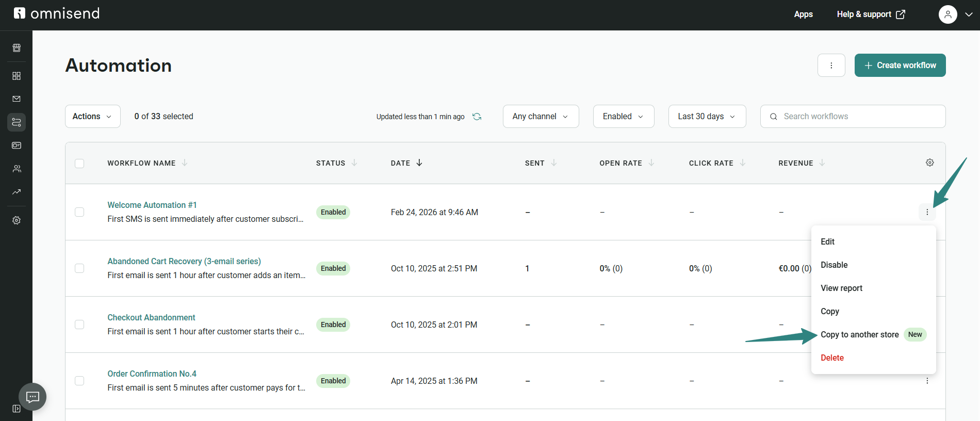Choose Copy to another store
The height and width of the screenshot is (421, 980).
[859, 335]
